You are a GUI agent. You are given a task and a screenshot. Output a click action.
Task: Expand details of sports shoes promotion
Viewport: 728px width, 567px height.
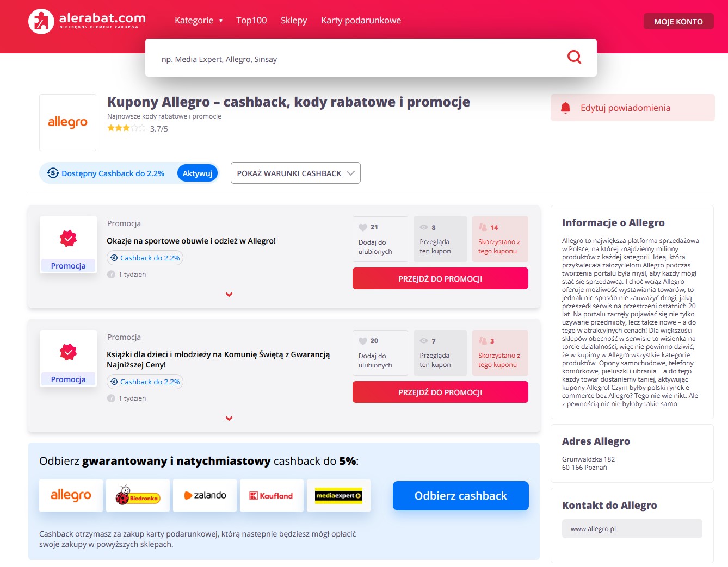tap(229, 295)
